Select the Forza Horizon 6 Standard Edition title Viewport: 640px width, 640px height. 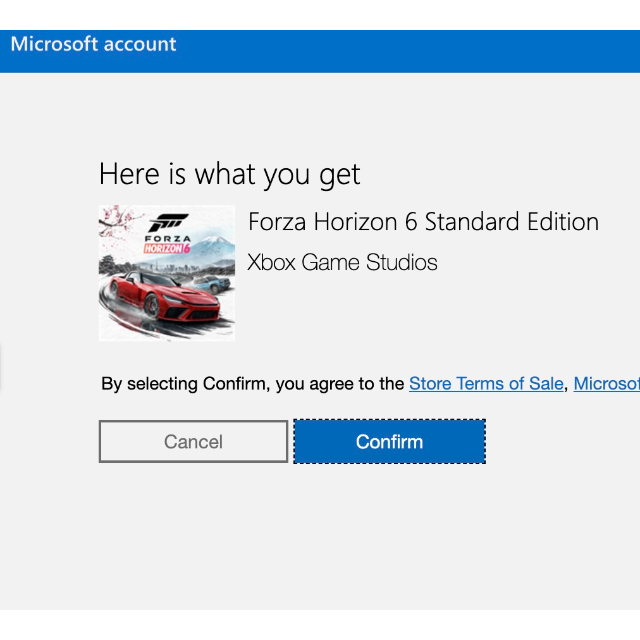pos(423,222)
